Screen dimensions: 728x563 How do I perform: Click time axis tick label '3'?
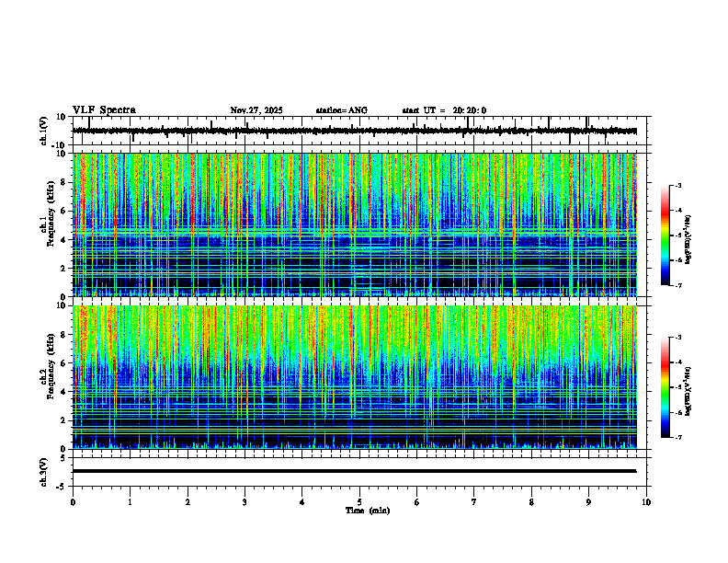pyautogui.click(x=245, y=502)
